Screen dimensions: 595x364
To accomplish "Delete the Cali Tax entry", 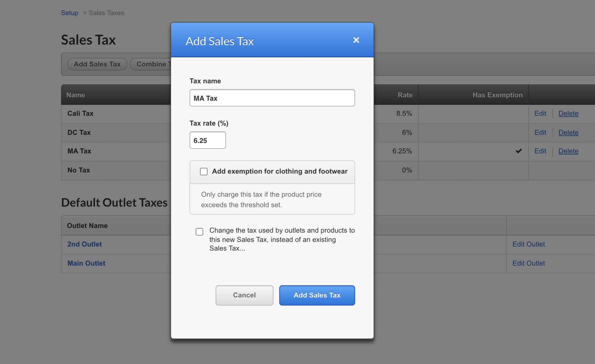I will pos(568,113).
